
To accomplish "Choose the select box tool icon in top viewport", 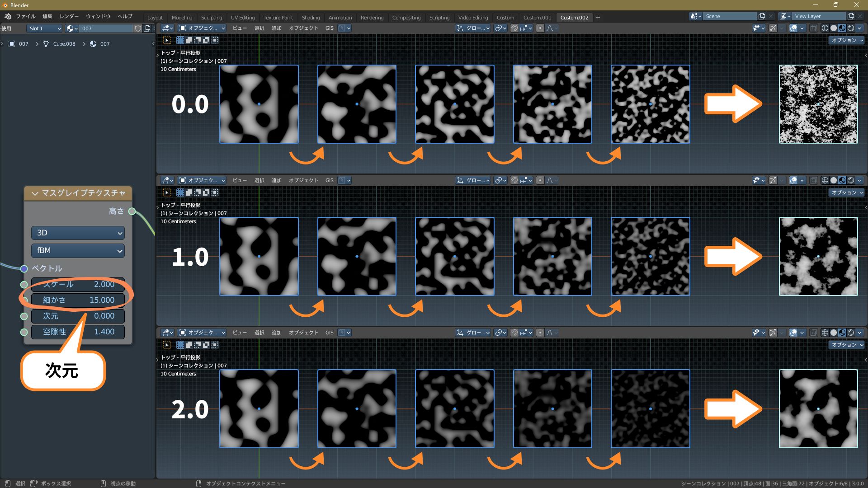I will coord(167,40).
